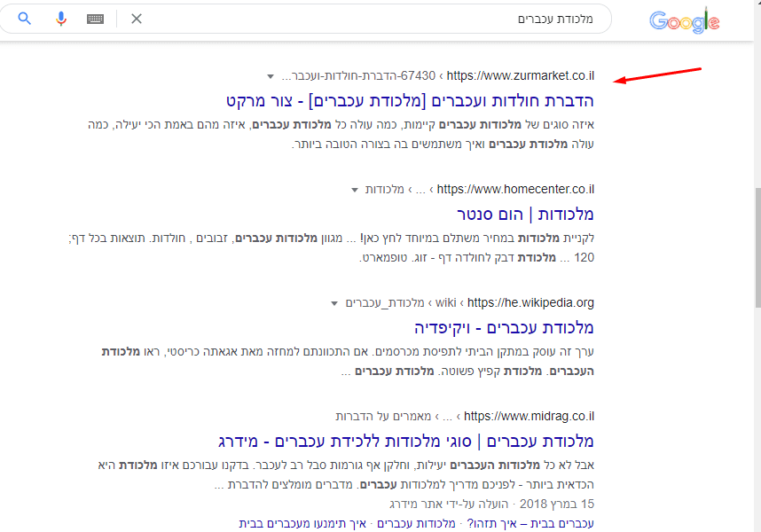Click the zurmarket snippet starting איזה סוגים של
This screenshot has width=761, height=532.
pos(341,135)
